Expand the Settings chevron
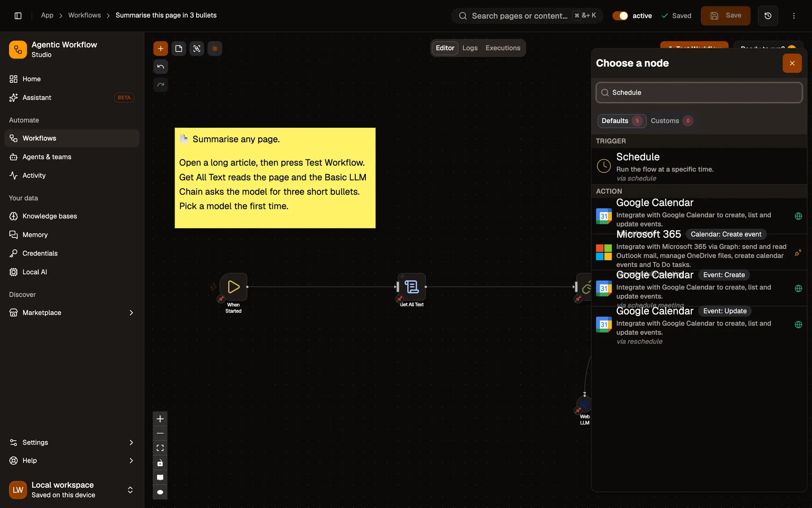The height and width of the screenshot is (508, 812). (x=131, y=442)
